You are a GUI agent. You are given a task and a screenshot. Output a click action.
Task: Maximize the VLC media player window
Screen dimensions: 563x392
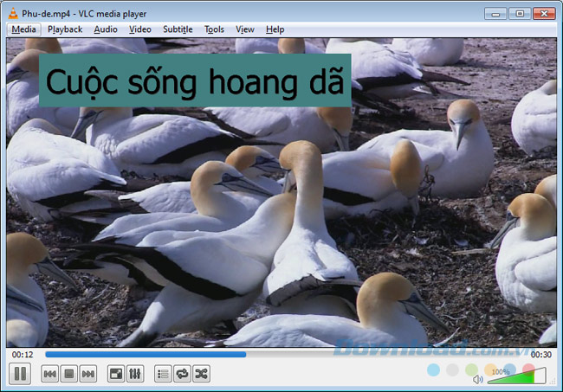[x=520, y=14]
